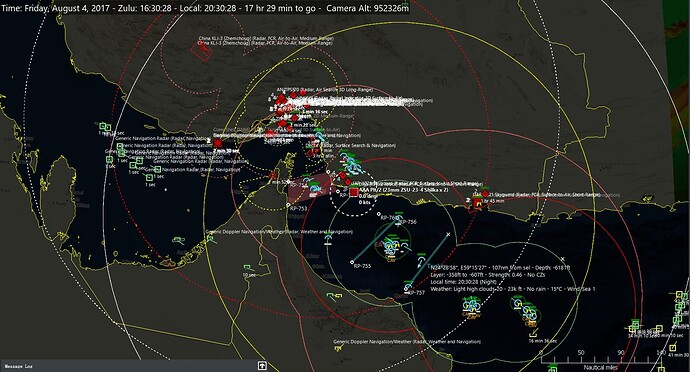
Task: Click reference point RP-755 marker
Action: click(352, 262)
